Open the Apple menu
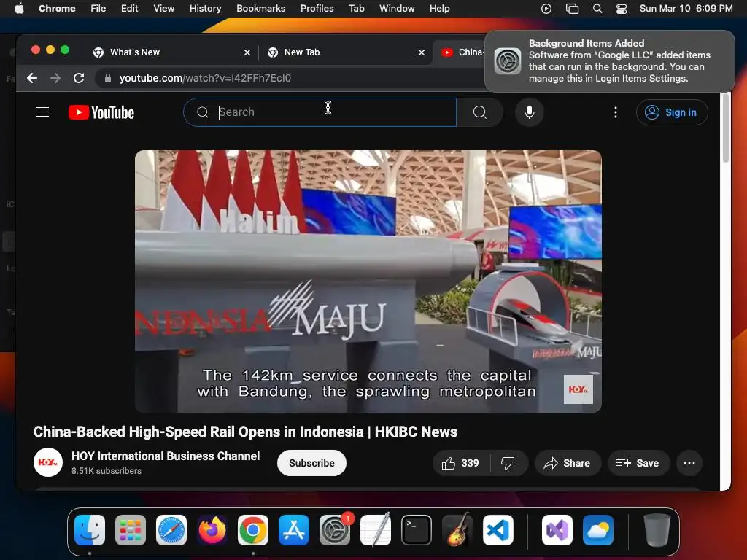747x560 pixels. pyautogui.click(x=19, y=8)
